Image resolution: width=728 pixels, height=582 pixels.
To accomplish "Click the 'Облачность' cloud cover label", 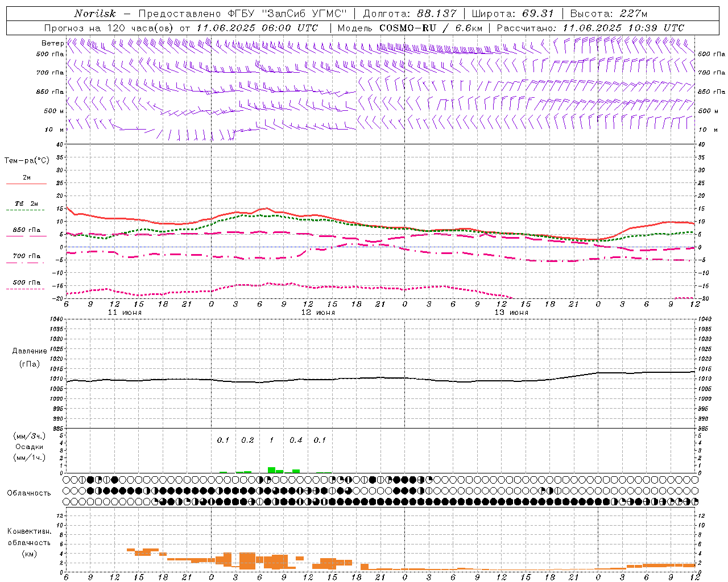I will [28, 493].
